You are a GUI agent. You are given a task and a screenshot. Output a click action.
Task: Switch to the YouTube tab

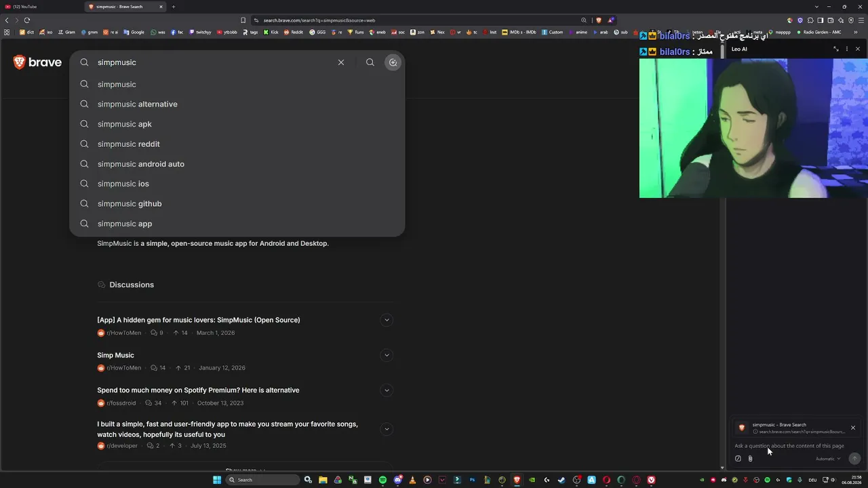39,7
